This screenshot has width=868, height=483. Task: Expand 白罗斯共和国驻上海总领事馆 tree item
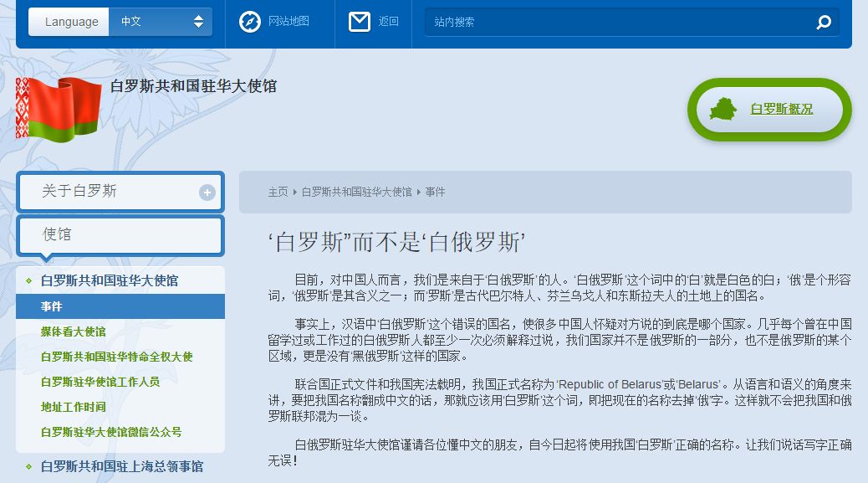pyautogui.click(x=121, y=466)
